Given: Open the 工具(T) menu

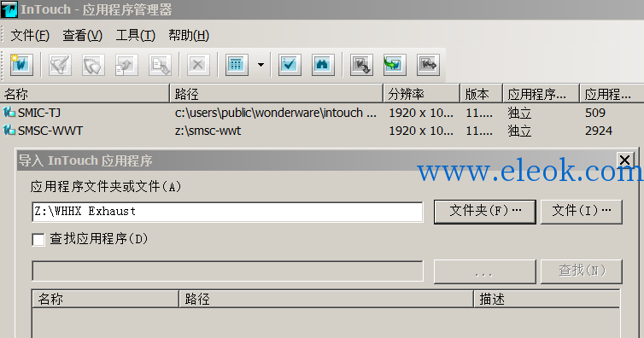Looking at the screenshot, I should [x=136, y=35].
